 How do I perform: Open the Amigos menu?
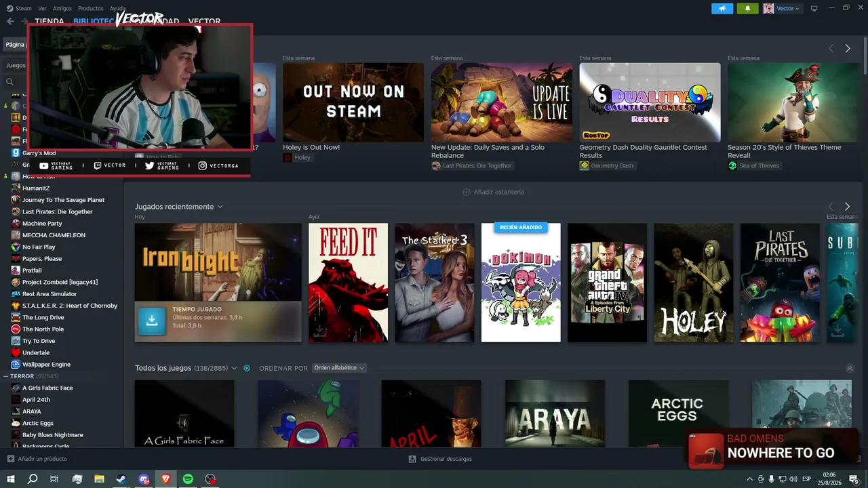[62, 8]
